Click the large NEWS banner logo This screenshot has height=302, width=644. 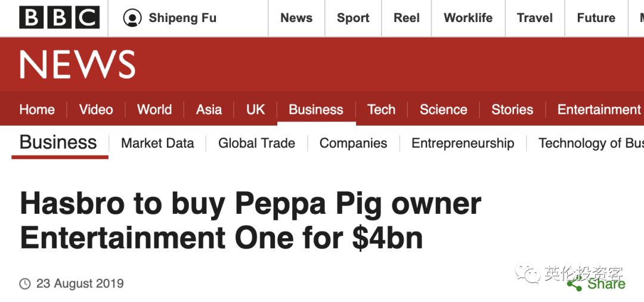pos(77,64)
